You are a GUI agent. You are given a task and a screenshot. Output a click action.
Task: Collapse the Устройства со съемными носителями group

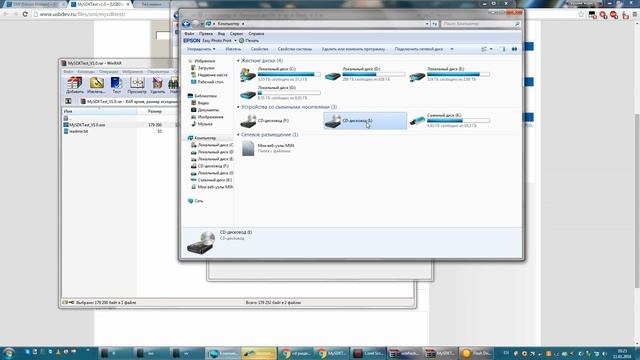(238, 107)
